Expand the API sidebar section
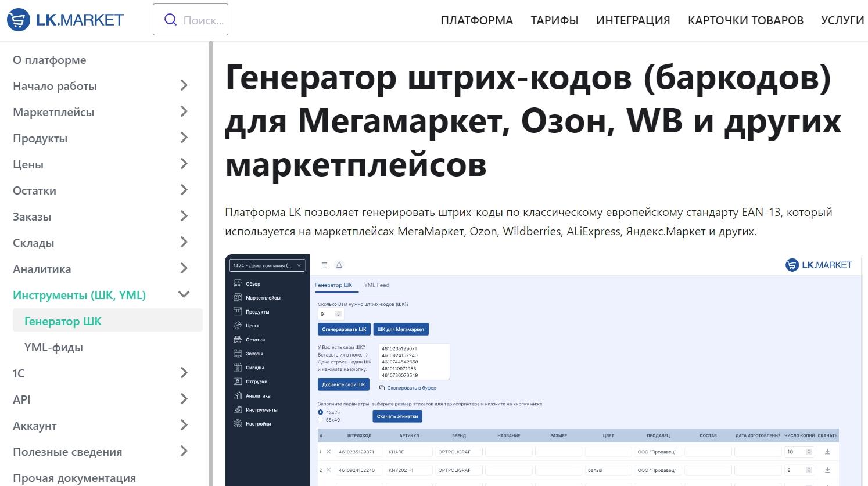The image size is (868, 486). click(184, 399)
